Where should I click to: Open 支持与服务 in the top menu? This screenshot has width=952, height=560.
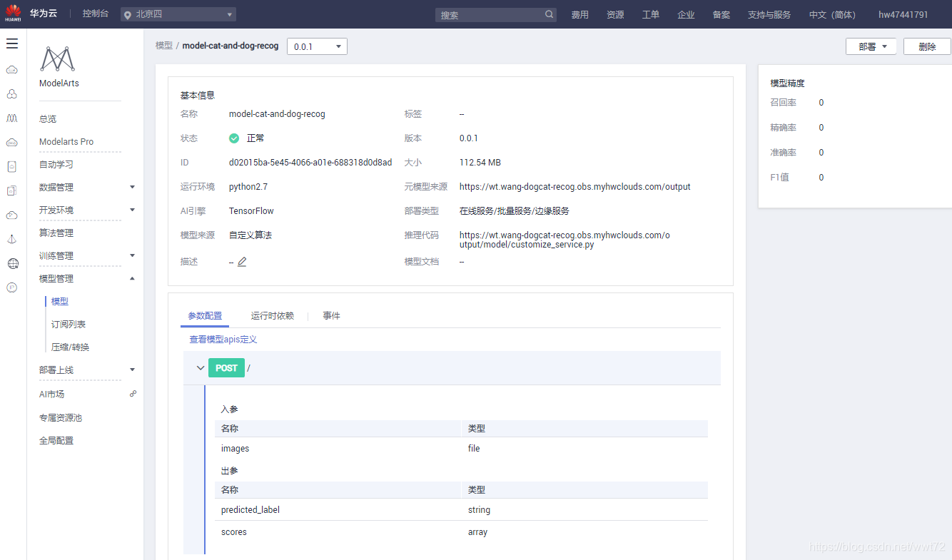tap(769, 14)
